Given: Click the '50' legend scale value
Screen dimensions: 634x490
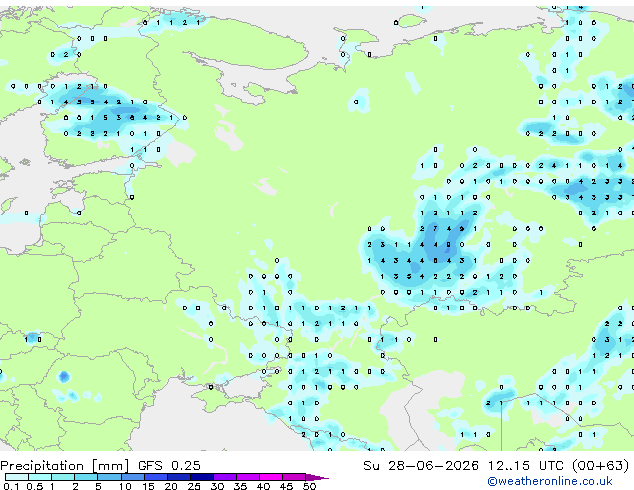Looking at the screenshot, I should 310,486.
